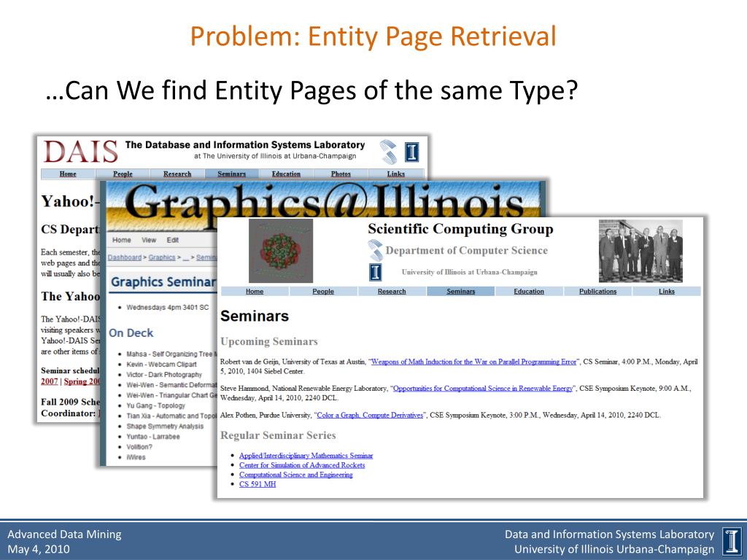Open Publications tab in Scientific Computing page
Viewport: 747px width, 560px height.
(x=598, y=292)
